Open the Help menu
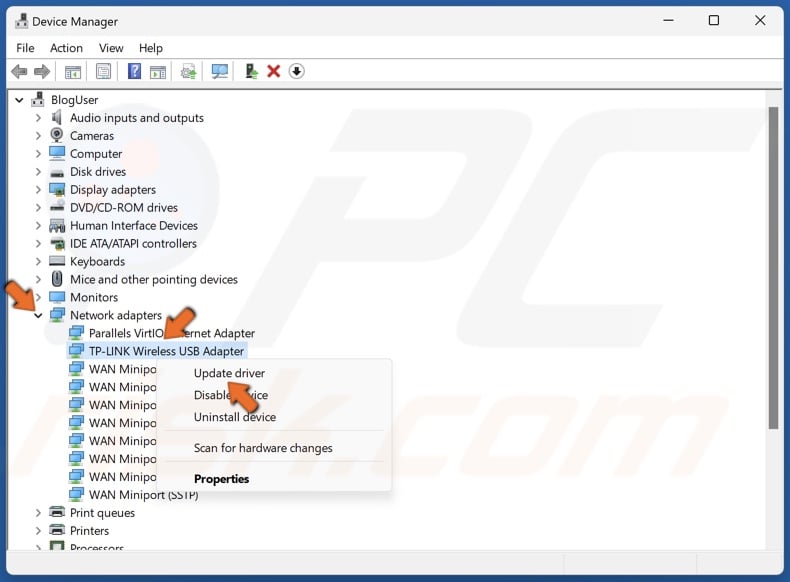The image size is (790, 582). point(151,48)
